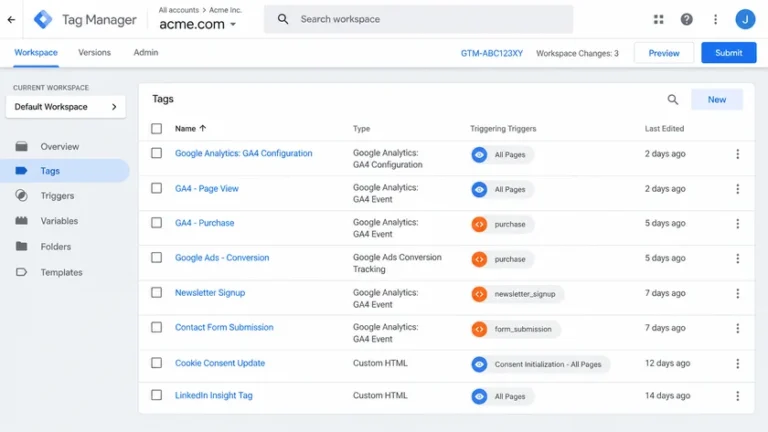Viewport: 768px width, 432px height.
Task: Check the GA4 - Page View checkbox
Action: (x=156, y=188)
